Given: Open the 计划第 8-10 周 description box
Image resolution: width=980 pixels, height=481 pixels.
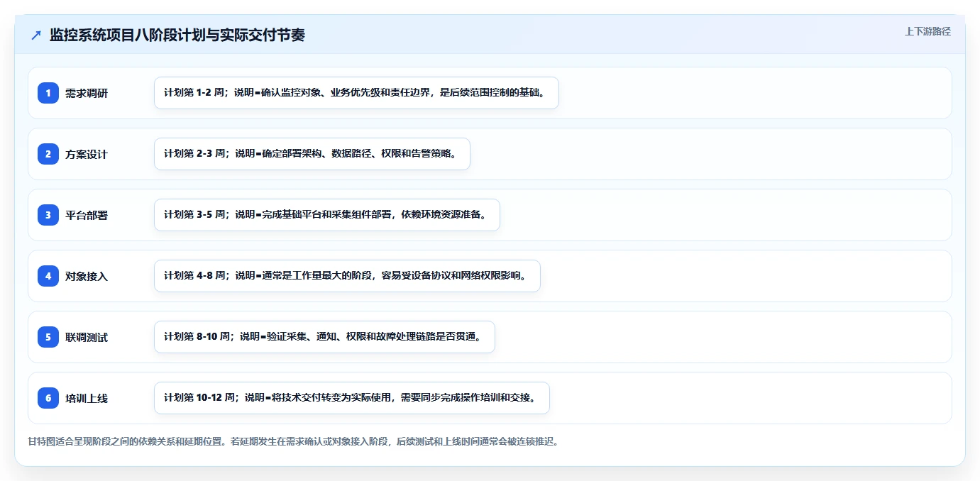Looking at the screenshot, I should coord(324,337).
